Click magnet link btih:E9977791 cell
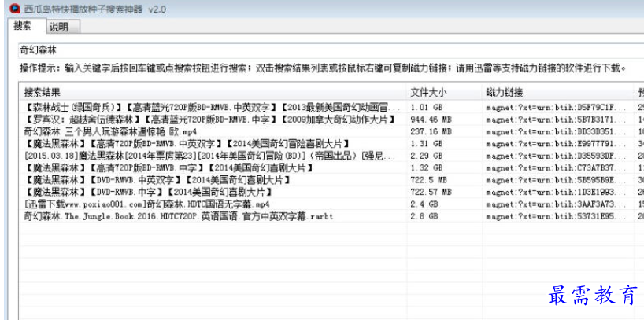 (x=557, y=144)
